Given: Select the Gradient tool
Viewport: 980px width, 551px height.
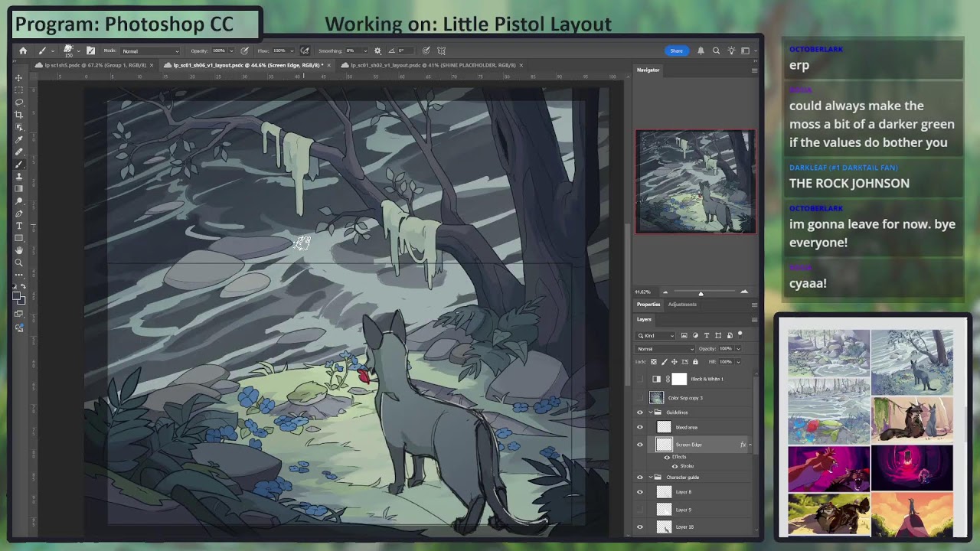Looking at the screenshot, I should pyautogui.click(x=19, y=188).
